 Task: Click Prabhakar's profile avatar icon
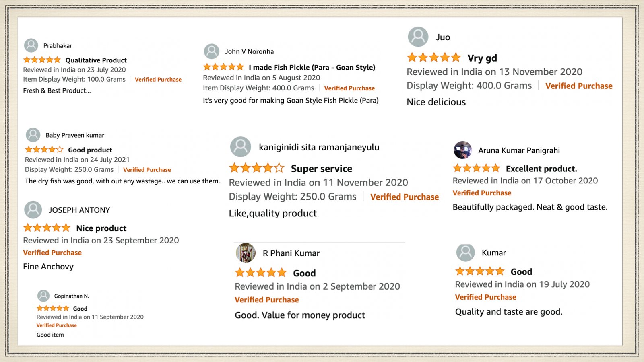click(31, 45)
